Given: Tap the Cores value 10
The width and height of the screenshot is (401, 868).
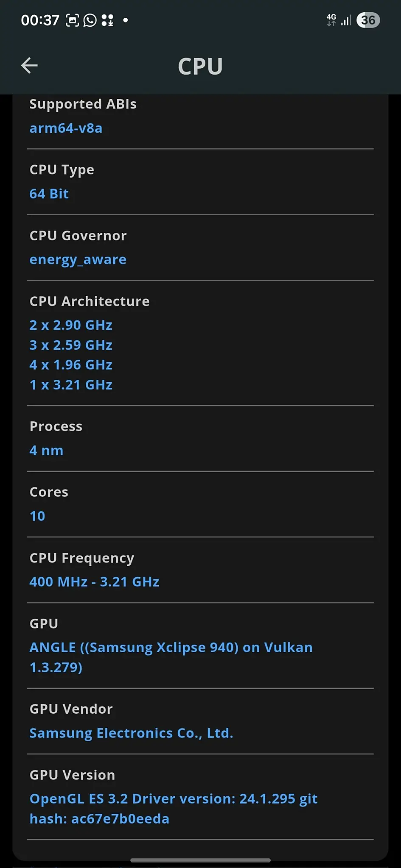Looking at the screenshot, I should point(37,516).
